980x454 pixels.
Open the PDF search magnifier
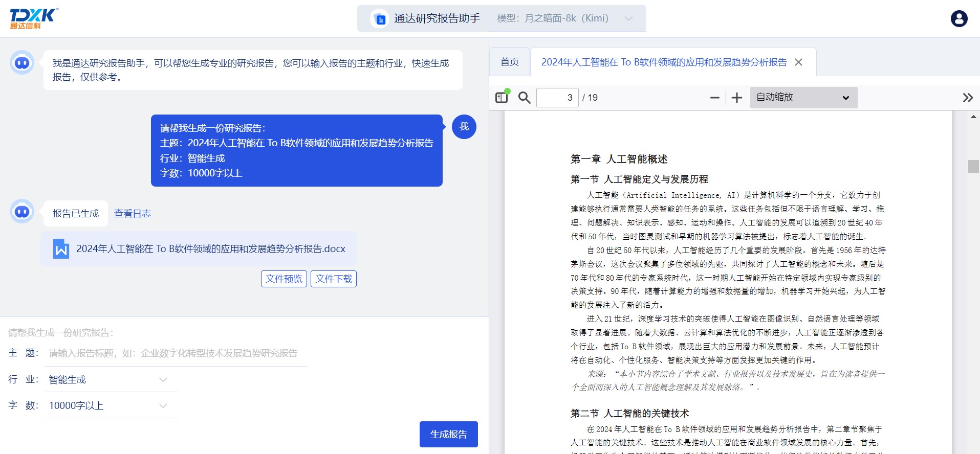click(x=524, y=97)
